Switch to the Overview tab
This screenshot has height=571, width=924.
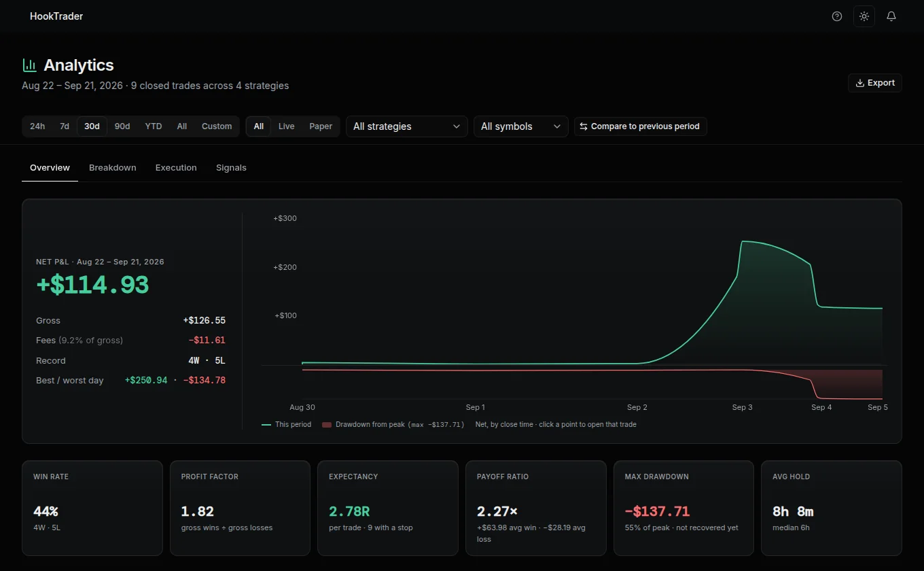tap(50, 168)
